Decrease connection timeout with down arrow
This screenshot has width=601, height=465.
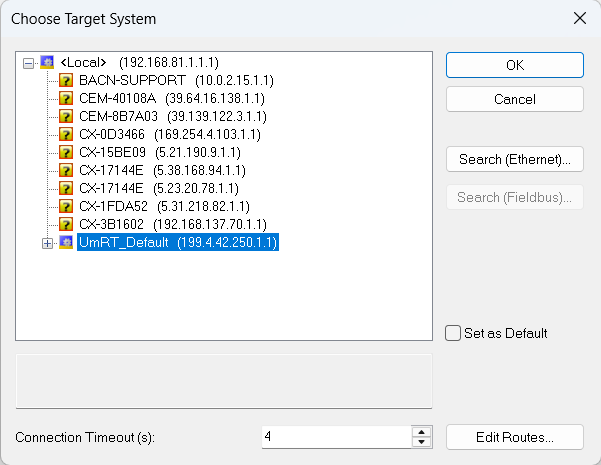coord(422,442)
